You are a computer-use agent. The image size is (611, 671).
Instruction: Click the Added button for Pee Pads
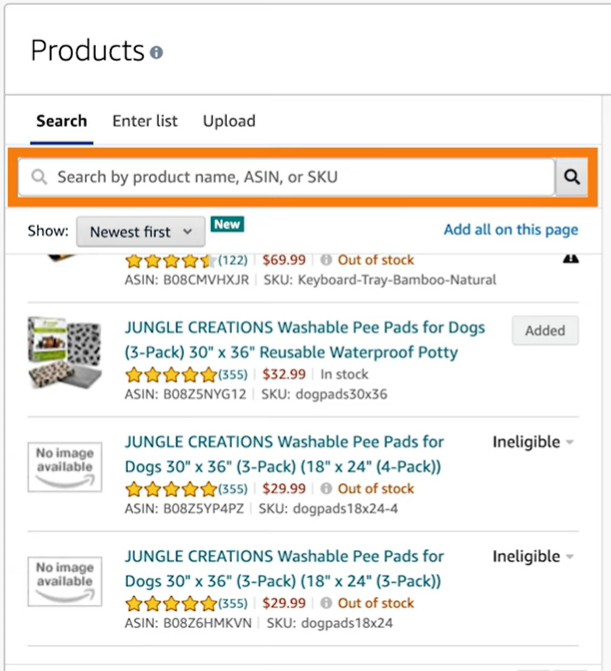tap(545, 330)
